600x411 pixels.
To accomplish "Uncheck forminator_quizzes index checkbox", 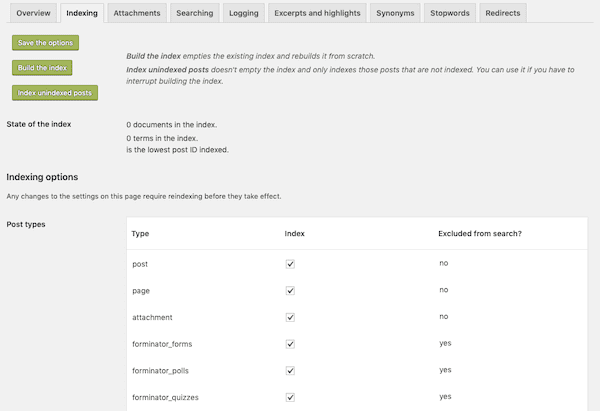I will 290,397.
